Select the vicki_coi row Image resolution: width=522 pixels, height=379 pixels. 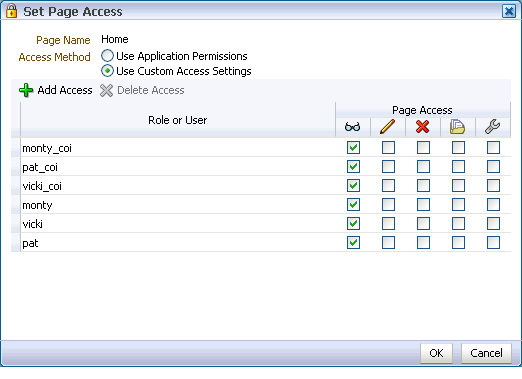261,186
